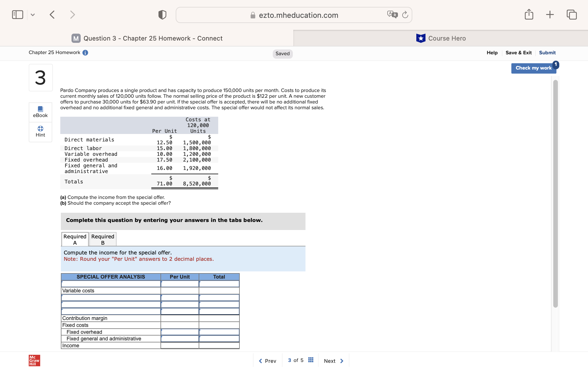Select the Required B tab

pyautogui.click(x=103, y=239)
